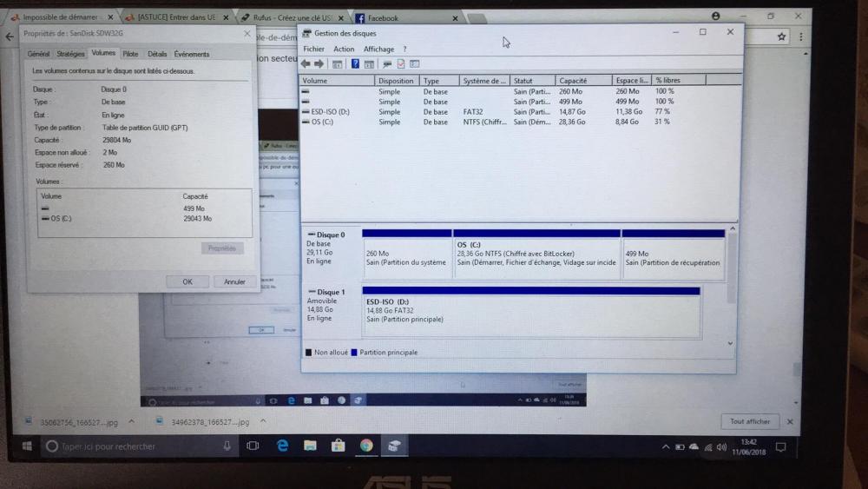
Task: Click the red checkmark toolbar icon
Action: 401,64
